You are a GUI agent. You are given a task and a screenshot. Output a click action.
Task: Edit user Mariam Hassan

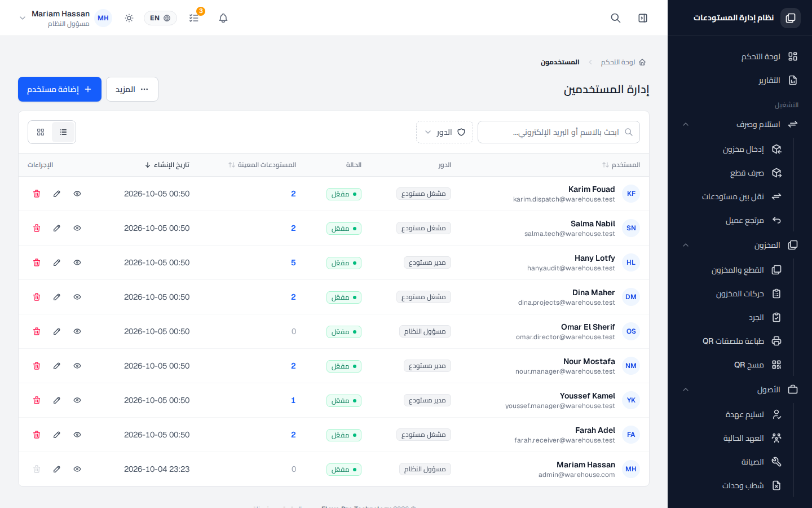point(57,469)
